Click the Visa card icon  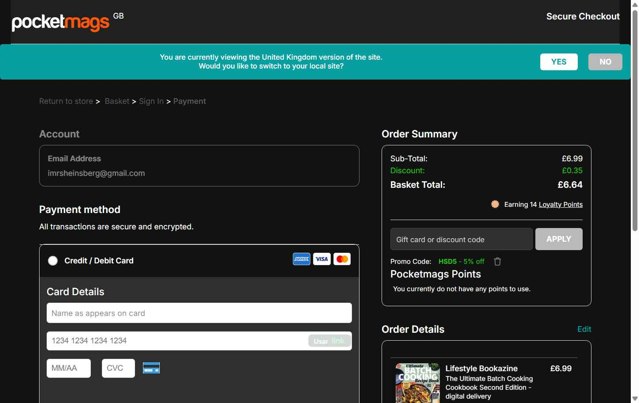pos(322,259)
